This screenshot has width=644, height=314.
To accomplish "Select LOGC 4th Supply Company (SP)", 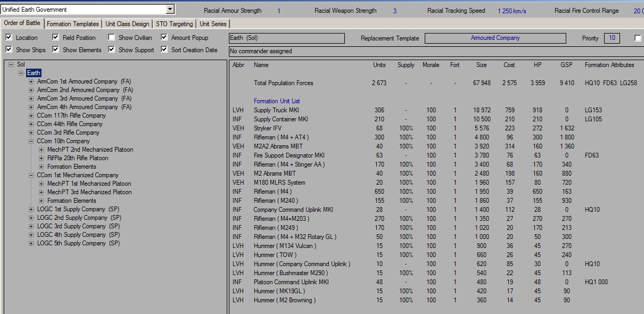I will [x=79, y=235].
